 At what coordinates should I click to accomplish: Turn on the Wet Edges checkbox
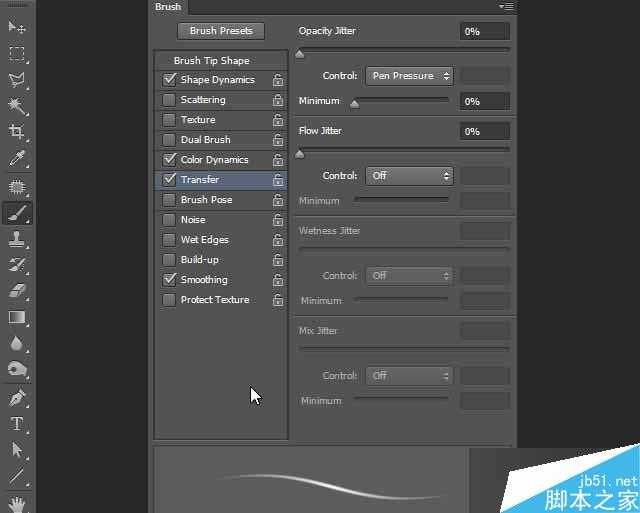click(169, 240)
